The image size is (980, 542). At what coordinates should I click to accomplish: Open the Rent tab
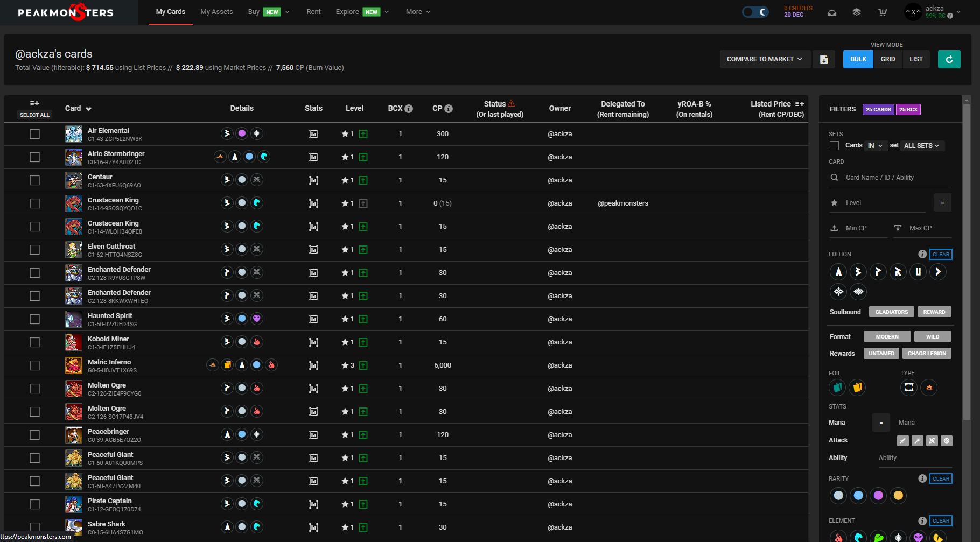pos(313,12)
